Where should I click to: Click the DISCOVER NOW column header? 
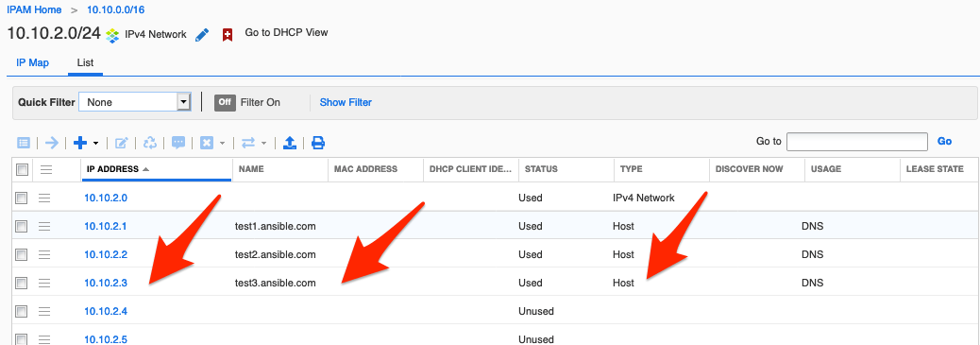pos(757,169)
